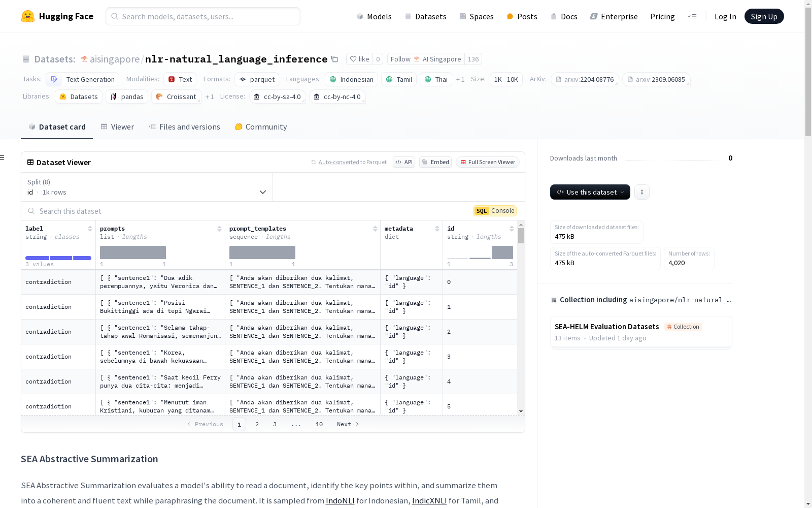The height and width of the screenshot is (508, 812).
Task: Open Models in top navigation
Action: pyautogui.click(x=374, y=16)
